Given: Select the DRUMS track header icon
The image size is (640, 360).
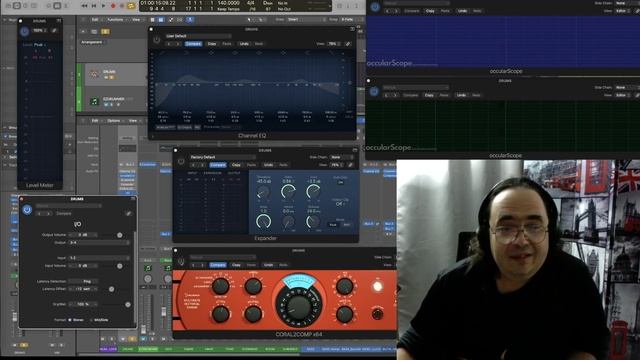Looking at the screenshot, I should click(95, 73).
